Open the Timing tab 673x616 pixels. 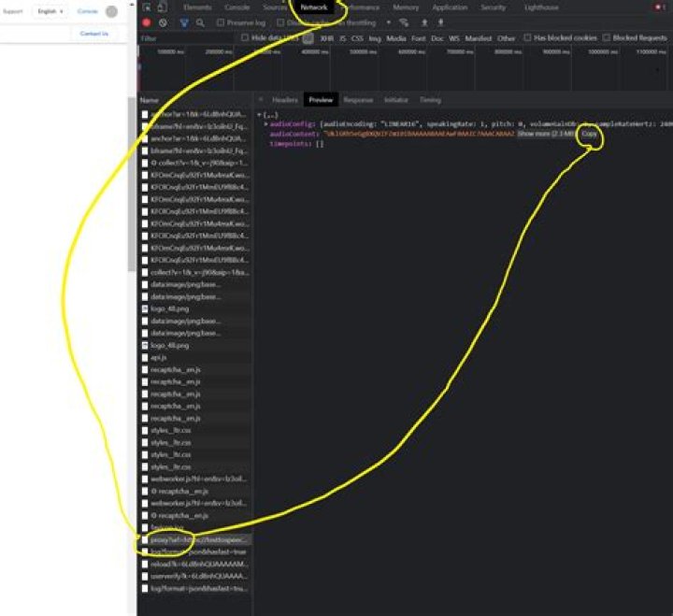[430, 100]
